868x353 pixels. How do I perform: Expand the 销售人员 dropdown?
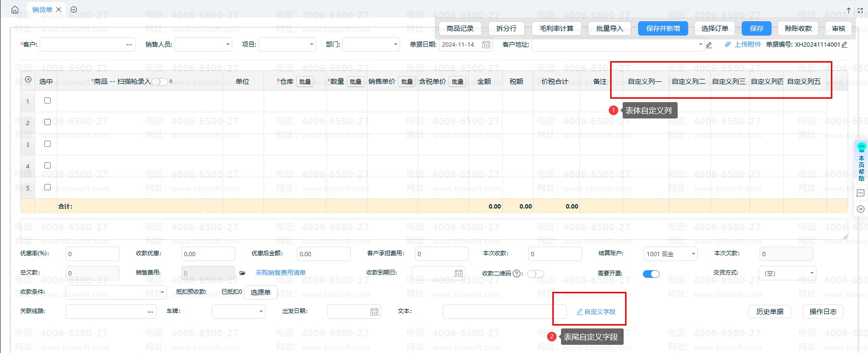coord(228,45)
